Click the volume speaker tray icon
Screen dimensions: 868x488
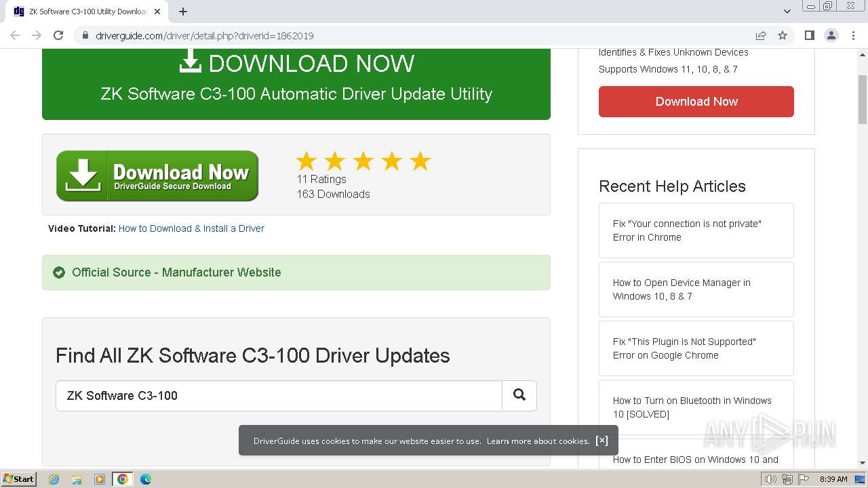(771, 479)
